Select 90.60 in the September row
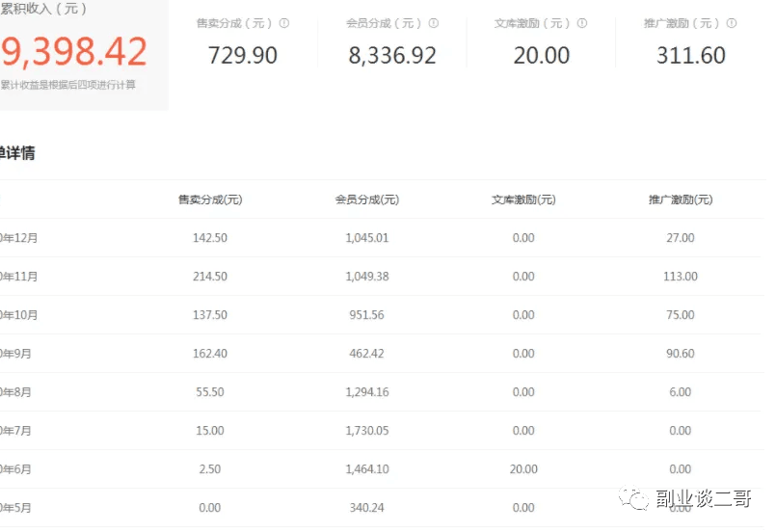 tap(681, 354)
